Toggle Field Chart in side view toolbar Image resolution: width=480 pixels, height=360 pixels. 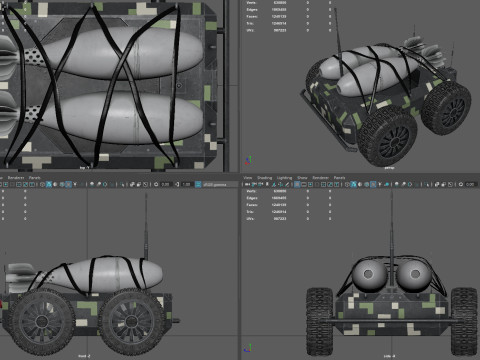323,184
